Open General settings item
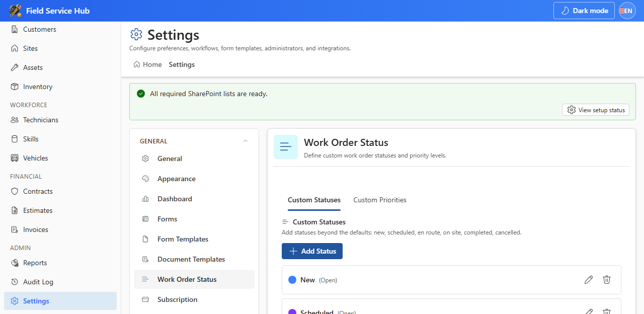 194,159
